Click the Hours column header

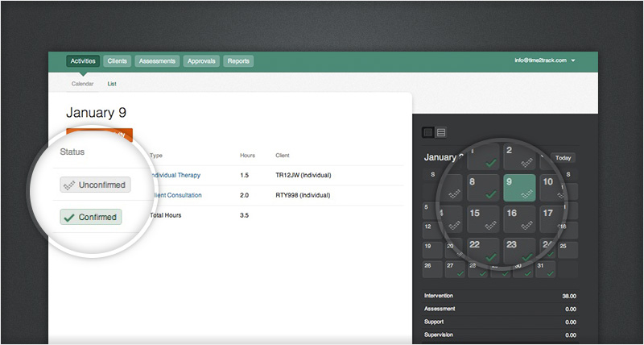coord(248,156)
